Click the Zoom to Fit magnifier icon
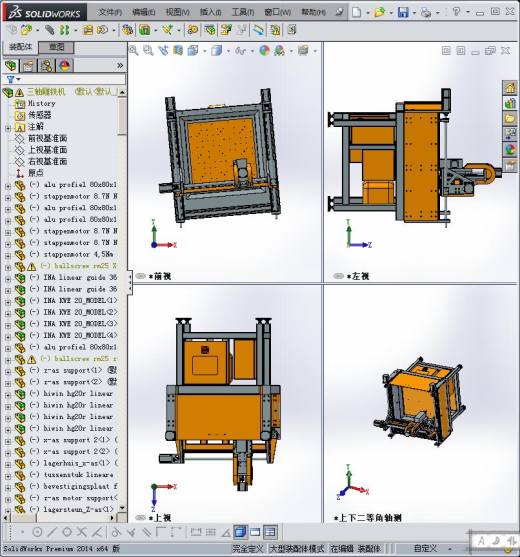 (x=134, y=50)
